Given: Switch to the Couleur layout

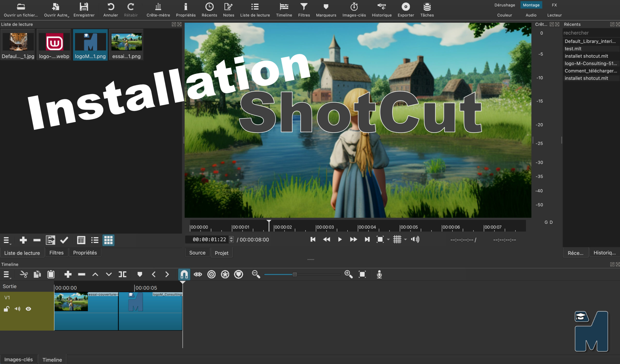Looking at the screenshot, I should tap(504, 15).
